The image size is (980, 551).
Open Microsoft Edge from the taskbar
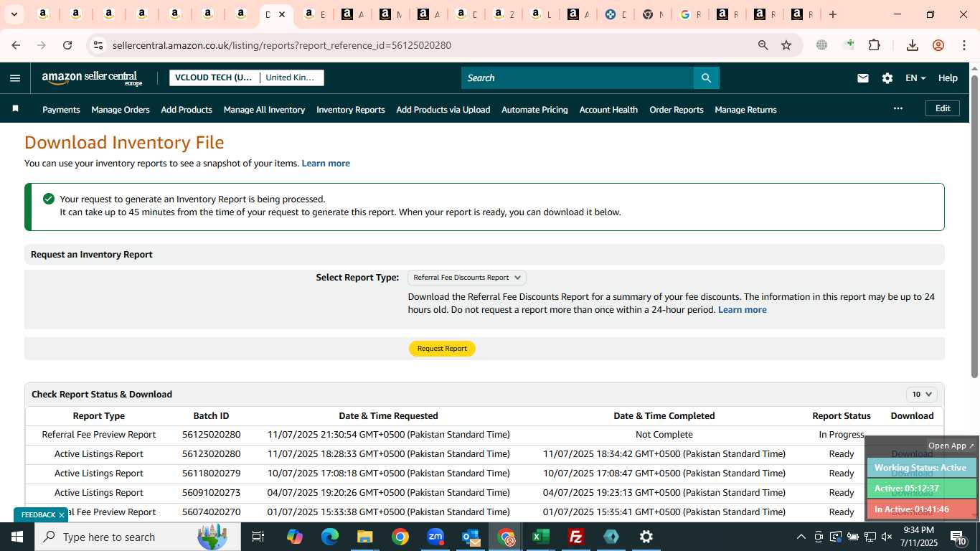(x=330, y=537)
